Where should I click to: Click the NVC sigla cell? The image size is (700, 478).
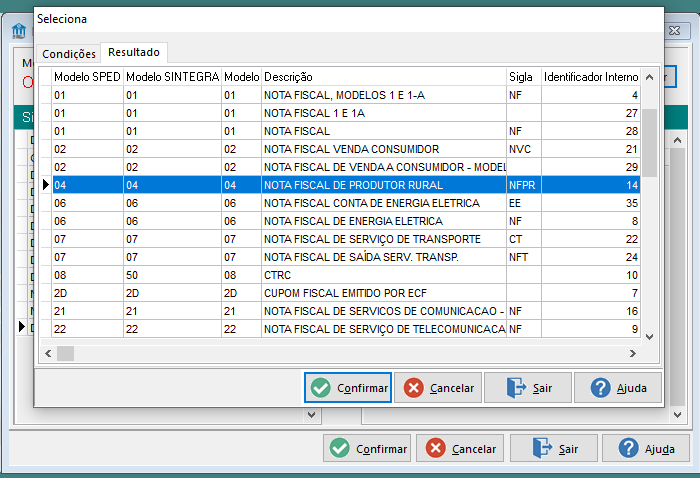[524, 149]
